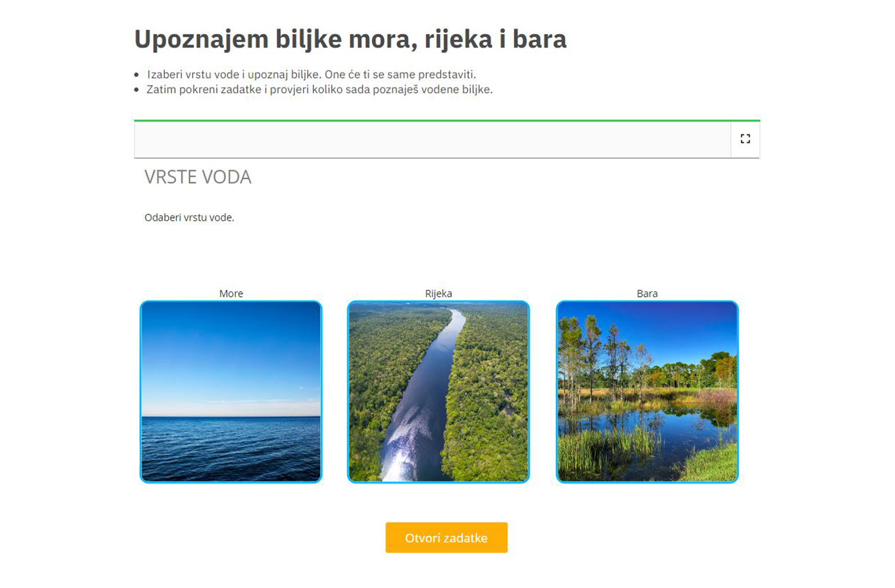Click the empty gray toolbar bar
This screenshot has width=895, height=588.
432,139
